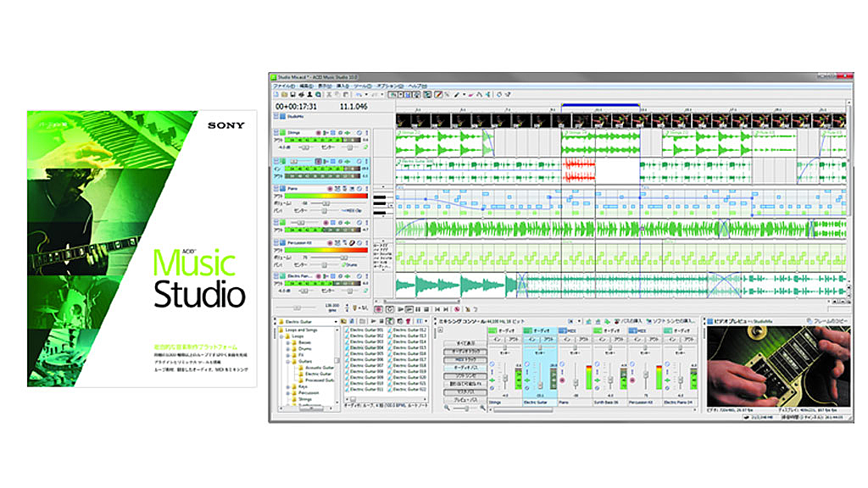Image resolution: width=868 pixels, height=488 pixels.
Task: Arm the Percussion Kit track for recording
Action: [x=330, y=243]
